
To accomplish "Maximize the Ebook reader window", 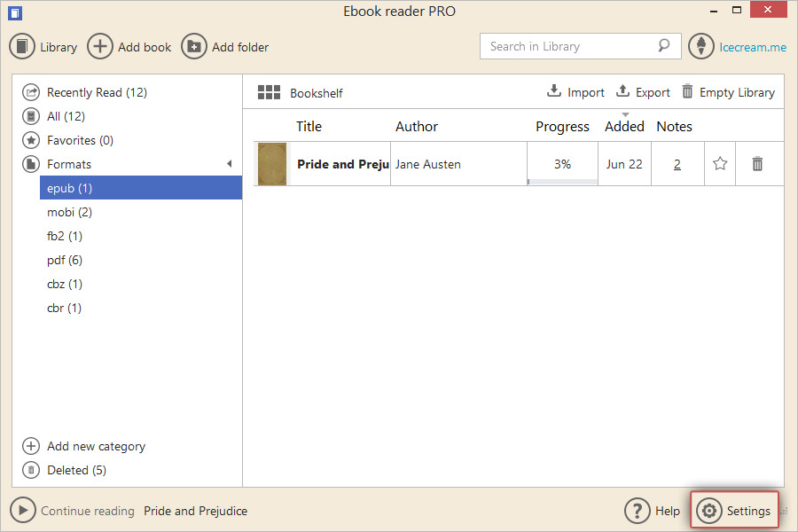I will coord(737,10).
